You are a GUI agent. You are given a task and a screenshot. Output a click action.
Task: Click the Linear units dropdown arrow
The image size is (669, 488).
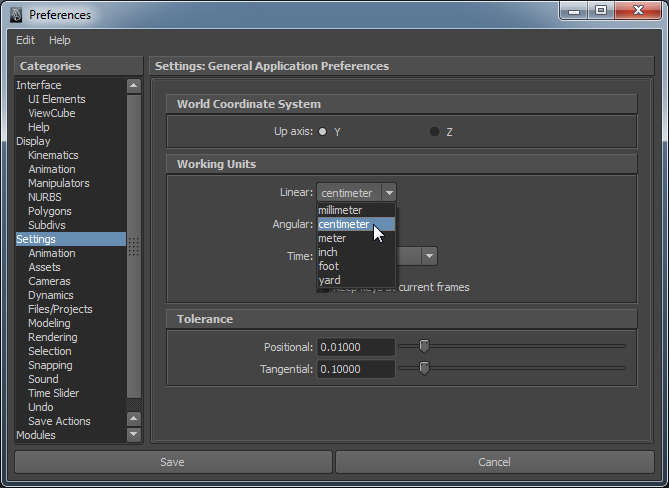[388, 193]
